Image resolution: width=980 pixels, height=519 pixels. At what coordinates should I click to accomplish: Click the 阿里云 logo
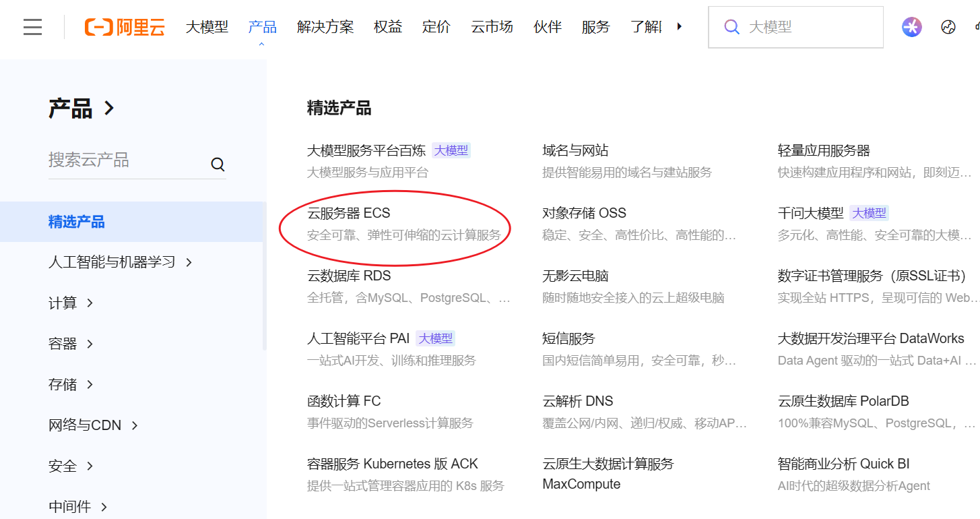coord(125,27)
